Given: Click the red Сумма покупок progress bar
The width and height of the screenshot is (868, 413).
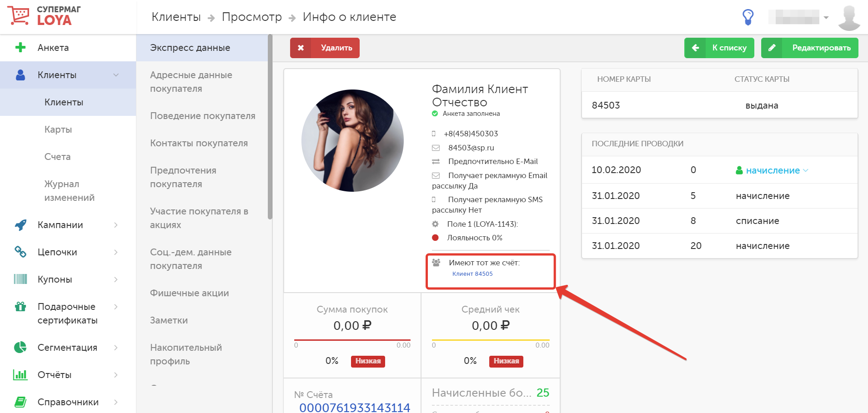Looking at the screenshot, I should click(x=352, y=340).
